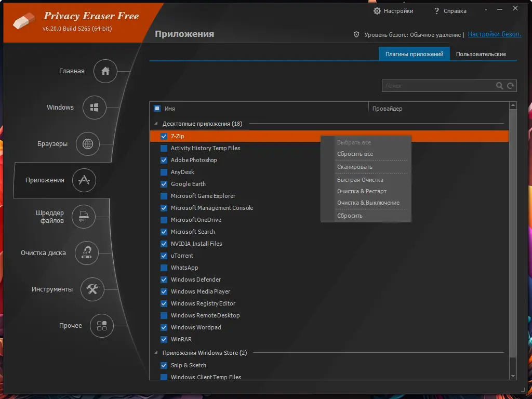Click the Справка label in the header
Screen dimensions: 532x399
tap(455, 11)
